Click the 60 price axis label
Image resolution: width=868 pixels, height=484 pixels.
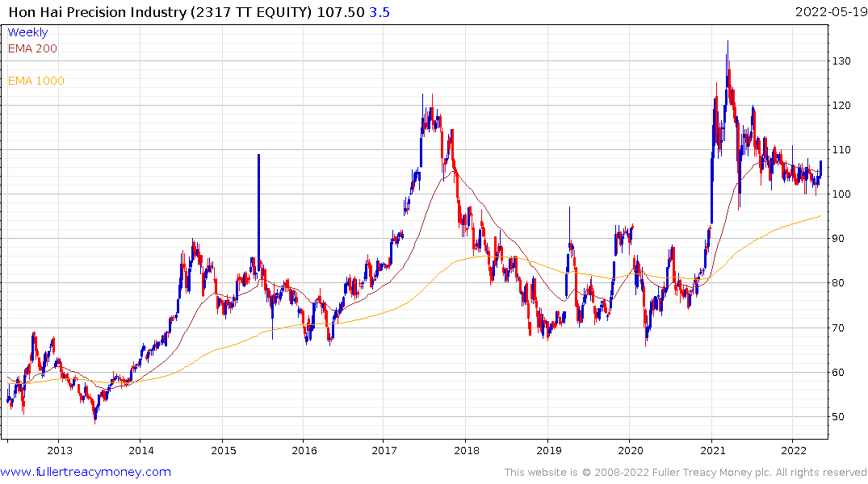pos(838,372)
